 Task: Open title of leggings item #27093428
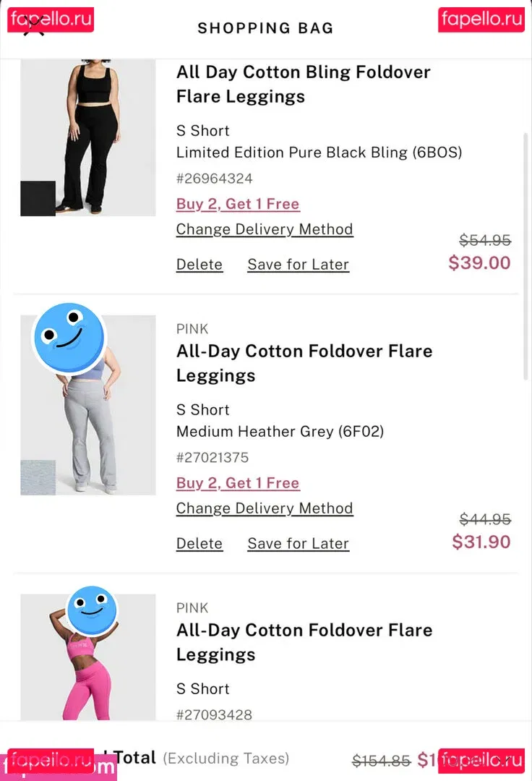(304, 642)
